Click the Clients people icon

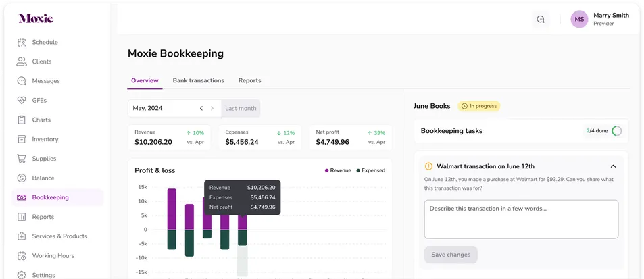[x=22, y=61]
